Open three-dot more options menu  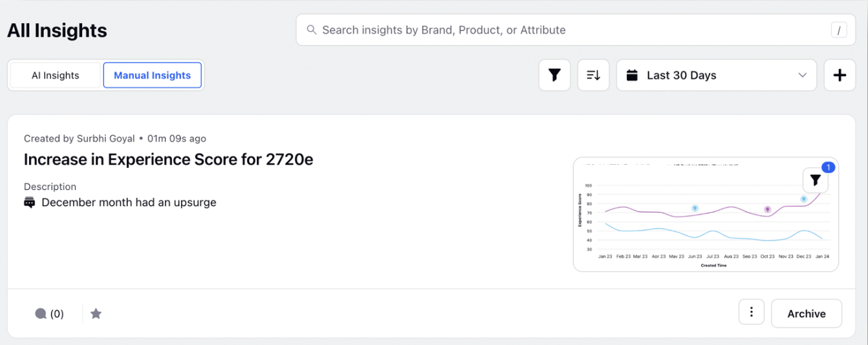coord(752,313)
